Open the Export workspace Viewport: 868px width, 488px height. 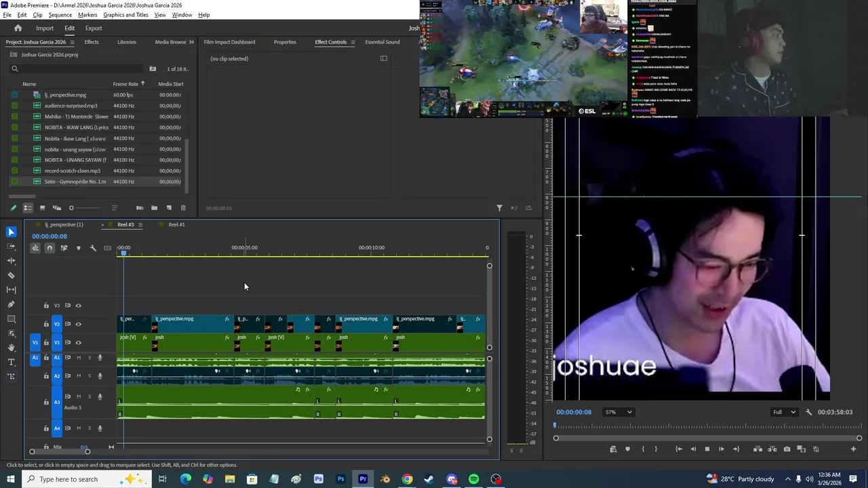click(x=94, y=28)
